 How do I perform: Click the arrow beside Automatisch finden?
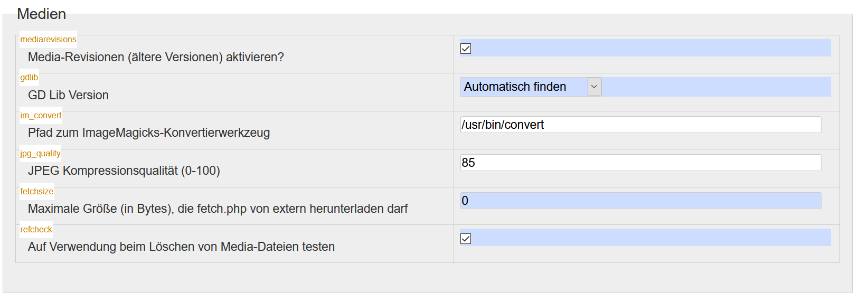coord(595,87)
